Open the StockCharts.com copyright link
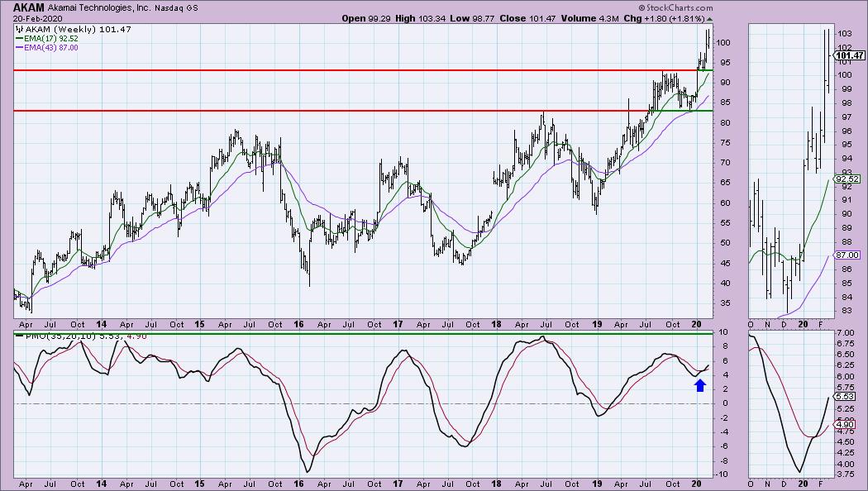 coord(675,7)
